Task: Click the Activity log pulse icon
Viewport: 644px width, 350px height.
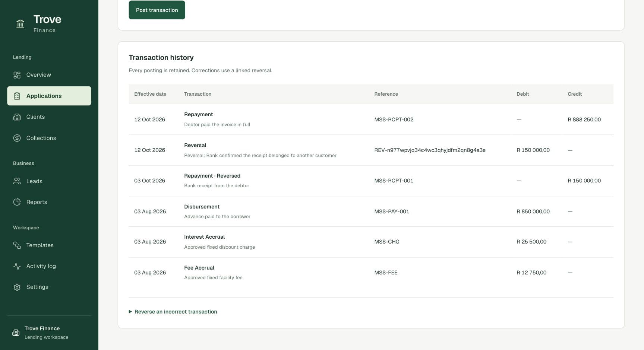Action: click(17, 266)
